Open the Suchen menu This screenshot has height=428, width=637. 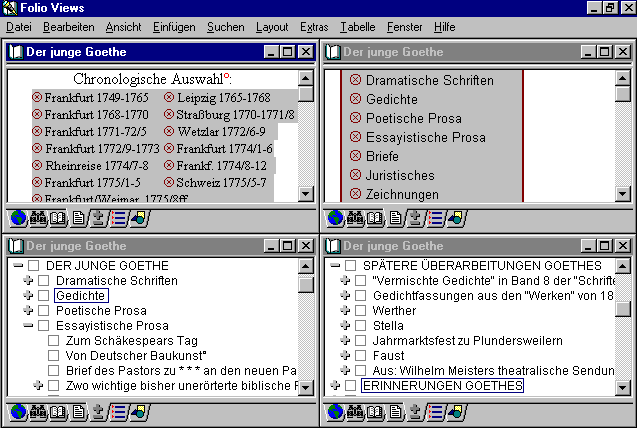(x=226, y=27)
